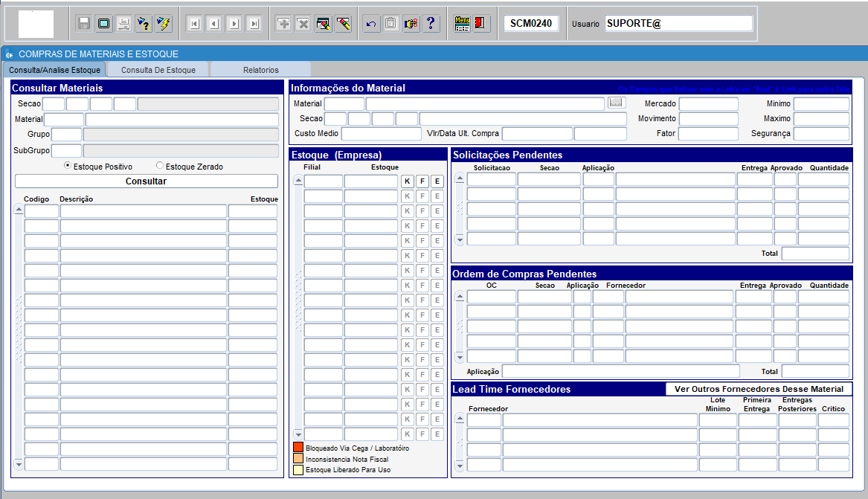Screen dimensions: 868x499
Task: Open help with the question mark icon
Action: (x=430, y=24)
